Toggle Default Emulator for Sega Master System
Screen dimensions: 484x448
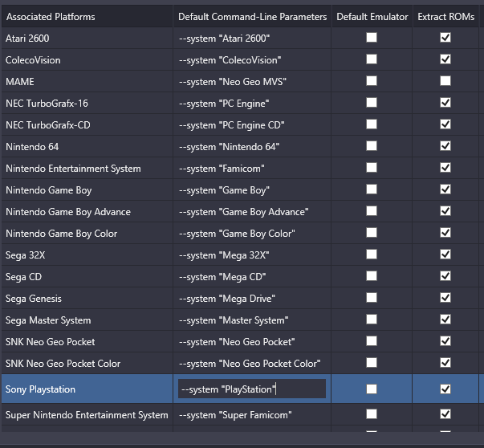[372, 320]
